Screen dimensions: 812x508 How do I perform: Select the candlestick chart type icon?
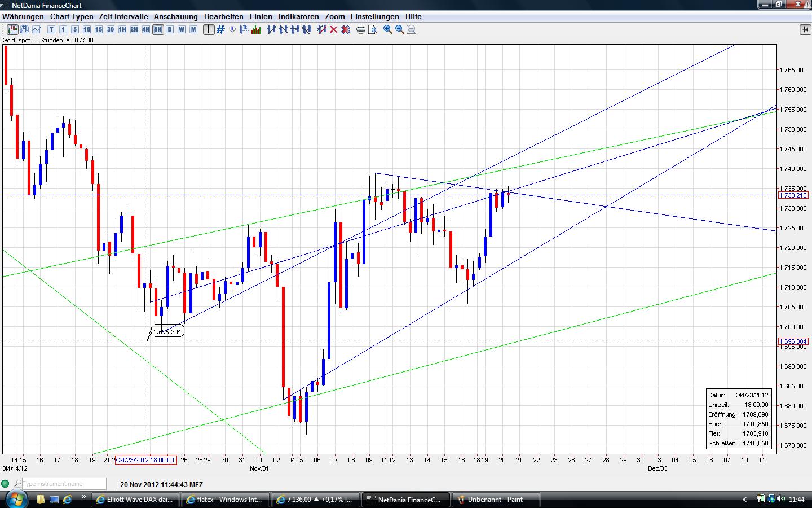point(12,30)
